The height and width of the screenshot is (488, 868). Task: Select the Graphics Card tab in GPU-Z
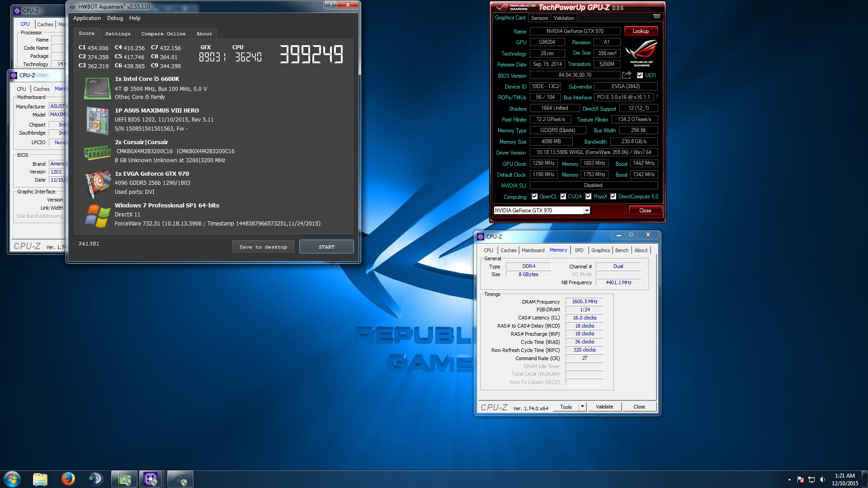tap(510, 18)
